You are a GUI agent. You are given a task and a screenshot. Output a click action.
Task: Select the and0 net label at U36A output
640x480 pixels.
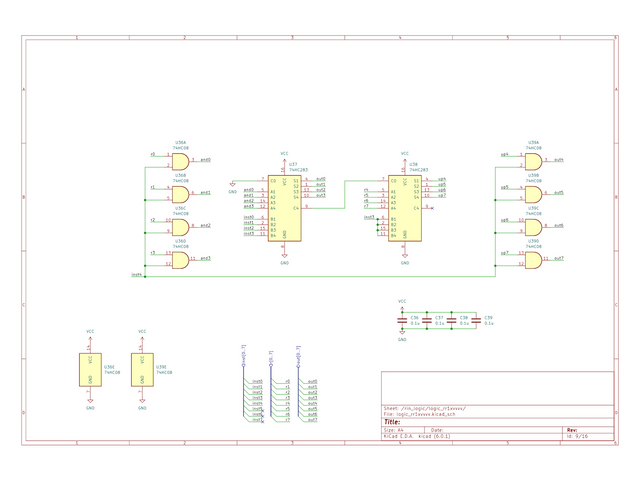point(205,160)
